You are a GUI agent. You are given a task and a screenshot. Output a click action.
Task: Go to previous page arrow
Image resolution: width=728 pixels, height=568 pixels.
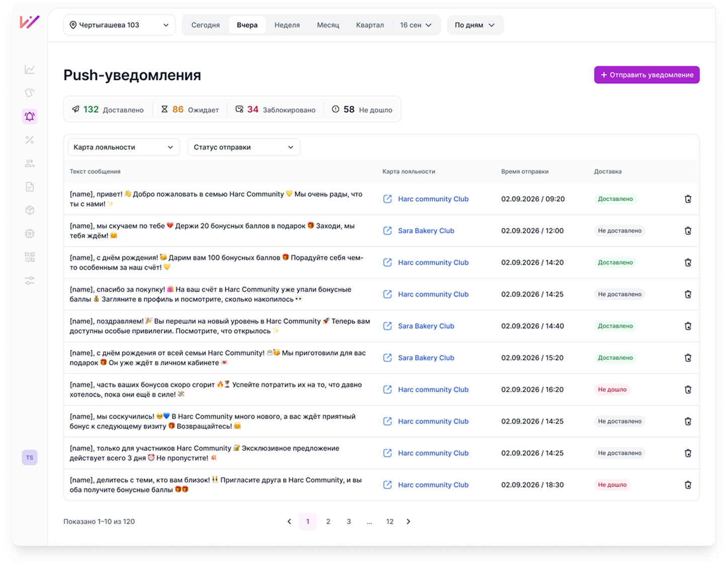tap(289, 522)
